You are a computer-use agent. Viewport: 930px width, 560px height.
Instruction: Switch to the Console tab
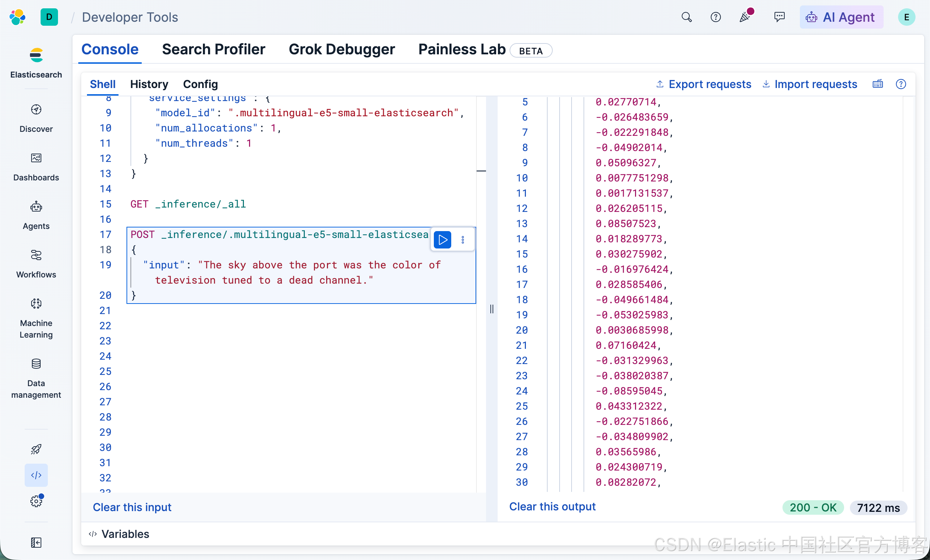tap(110, 49)
